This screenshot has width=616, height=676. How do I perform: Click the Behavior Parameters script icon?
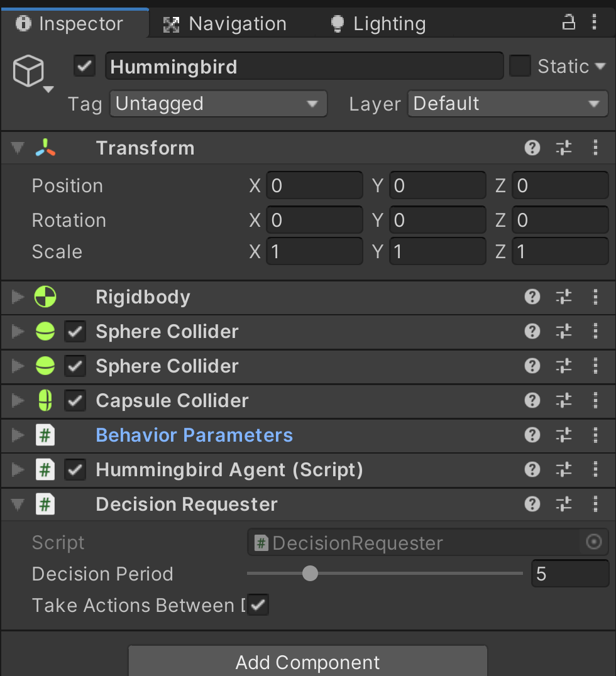pos(45,435)
